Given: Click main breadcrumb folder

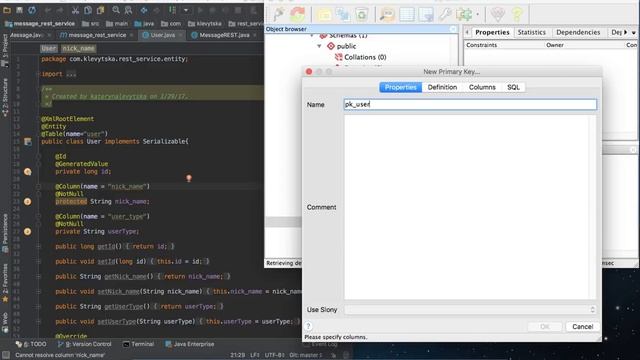Looking at the screenshot, I should [117, 24].
